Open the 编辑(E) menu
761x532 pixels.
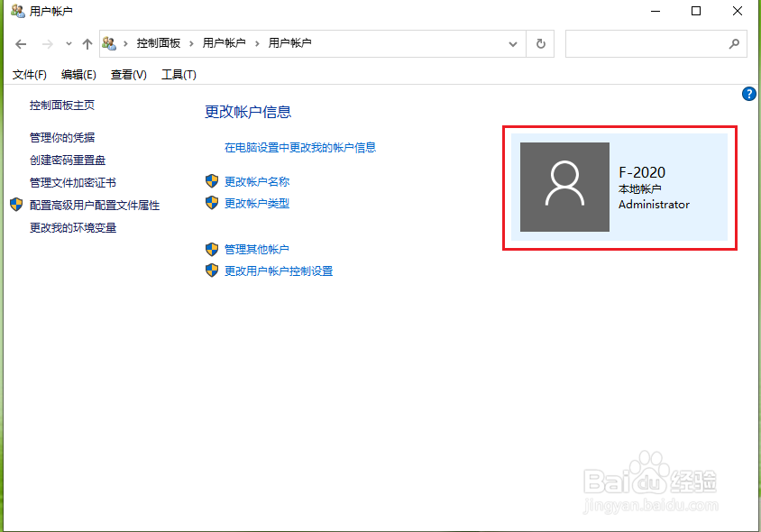tap(78, 75)
